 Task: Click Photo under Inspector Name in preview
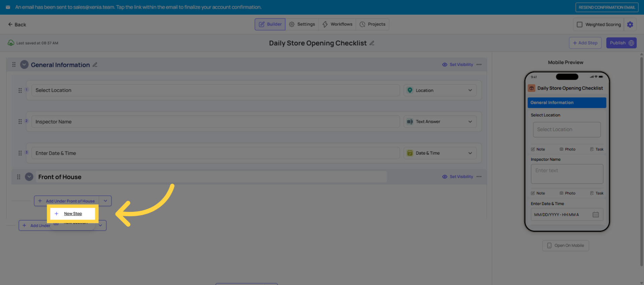(x=568, y=193)
